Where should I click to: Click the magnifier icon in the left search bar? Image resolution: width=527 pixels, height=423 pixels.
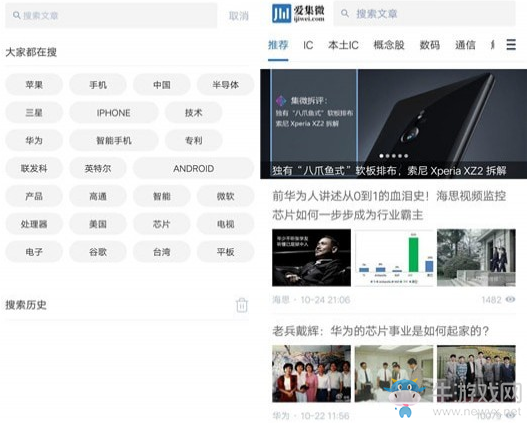tap(16, 15)
